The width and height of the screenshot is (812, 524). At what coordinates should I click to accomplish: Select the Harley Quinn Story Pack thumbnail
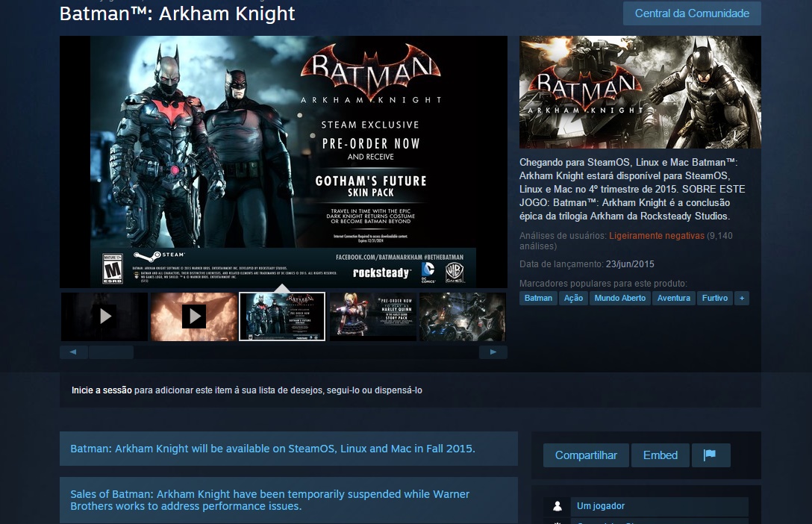373,316
